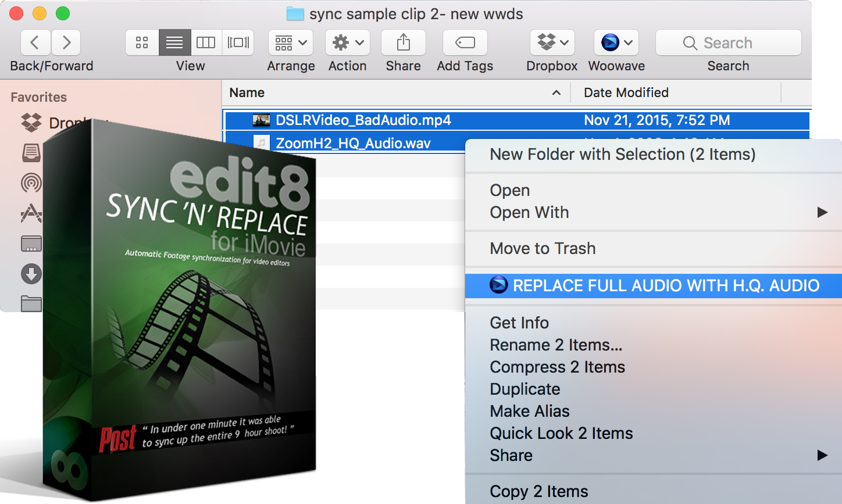Open Applications in the sidebar
The width and height of the screenshot is (842, 504).
pyautogui.click(x=31, y=213)
